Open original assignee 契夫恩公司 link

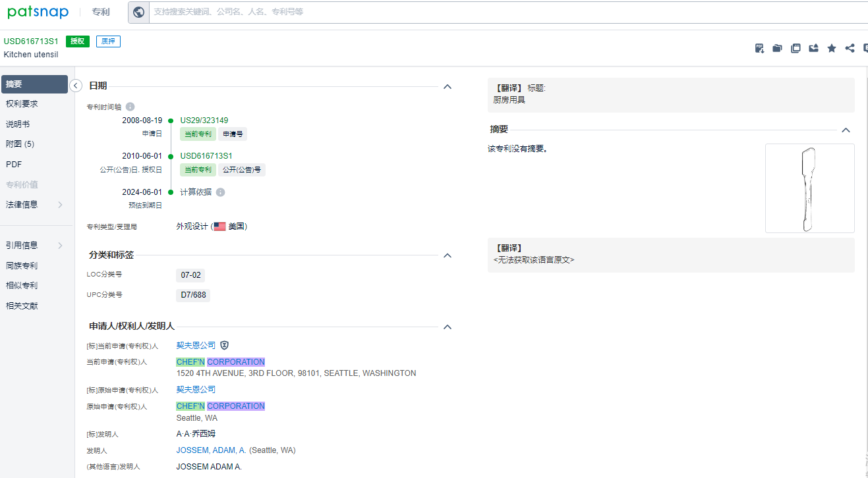pyautogui.click(x=196, y=390)
